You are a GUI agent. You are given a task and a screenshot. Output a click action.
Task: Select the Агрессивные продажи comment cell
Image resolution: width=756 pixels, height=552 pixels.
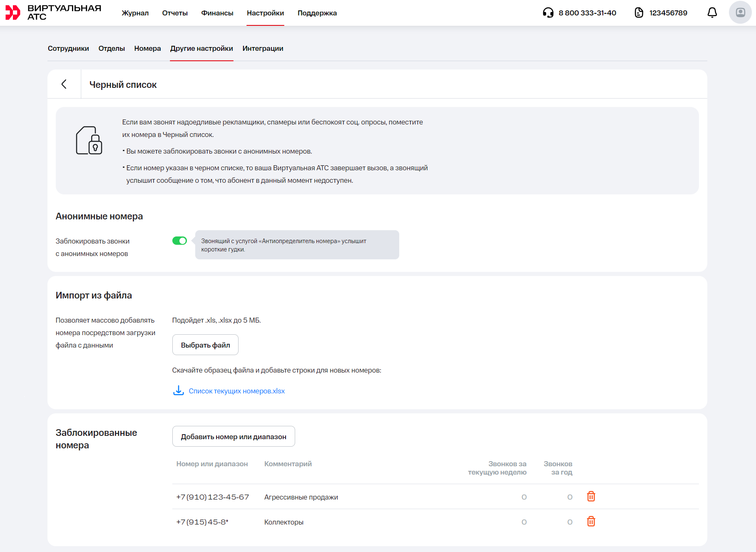[301, 497]
